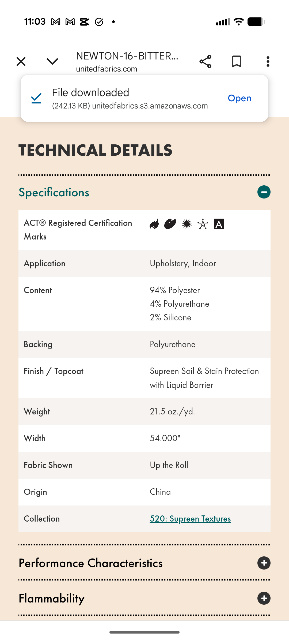This screenshot has height=644, width=289.
Task: Click the starburst certification mark icon
Action: 187,224
